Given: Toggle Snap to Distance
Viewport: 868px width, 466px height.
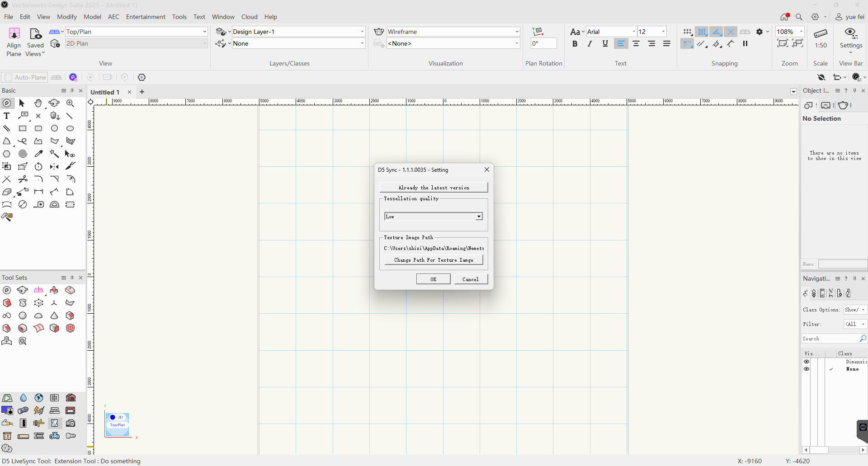Looking at the screenshot, I should click(x=702, y=44).
